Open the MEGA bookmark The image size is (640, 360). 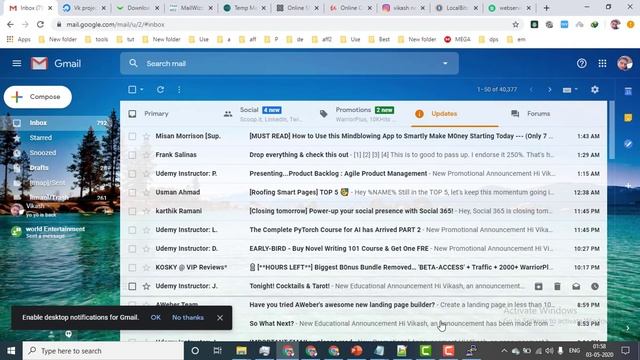coord(457,39)
